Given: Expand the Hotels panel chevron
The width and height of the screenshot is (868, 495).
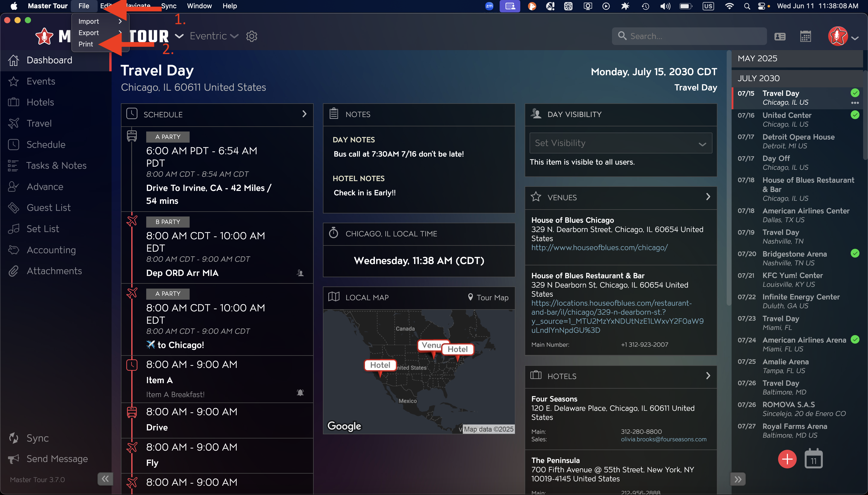Looking at the screenshot, I should coord(708,376).
